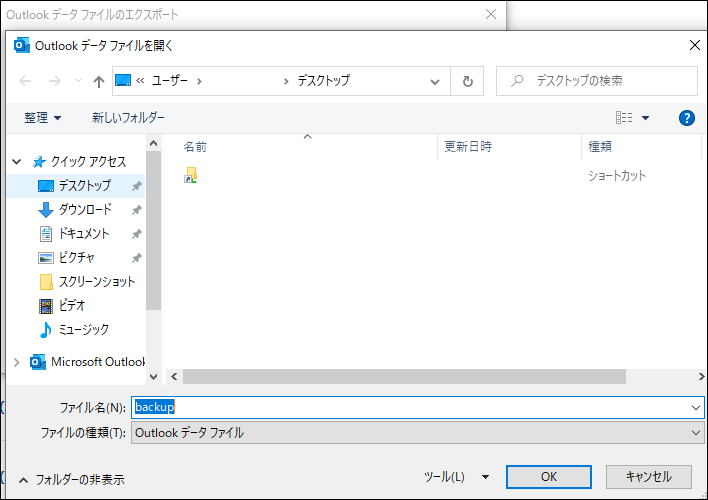Click the Back navigation arrow
This screenshot has width=708, height=500.
click(25, 81)
